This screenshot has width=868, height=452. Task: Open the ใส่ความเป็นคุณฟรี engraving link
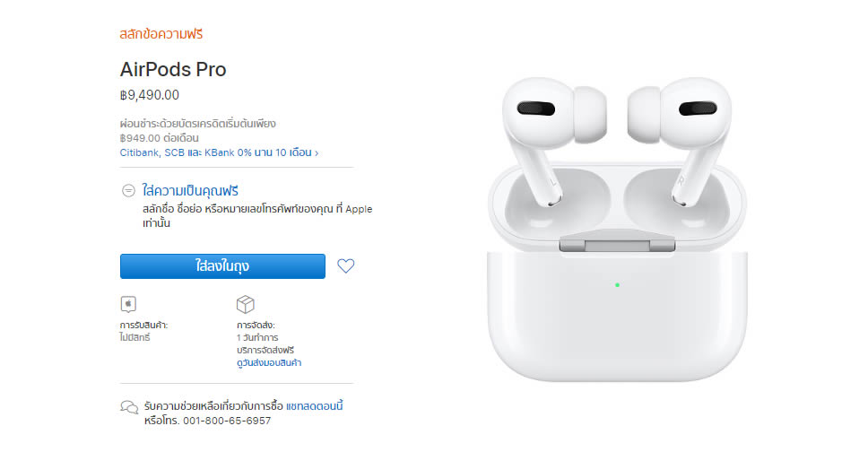[190, 190]
